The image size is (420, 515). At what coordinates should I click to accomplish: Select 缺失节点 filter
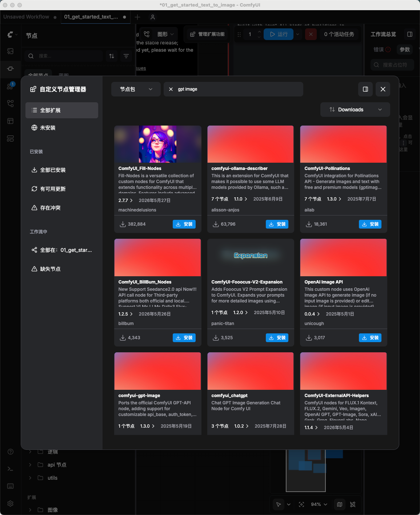(x=62, y=269)
